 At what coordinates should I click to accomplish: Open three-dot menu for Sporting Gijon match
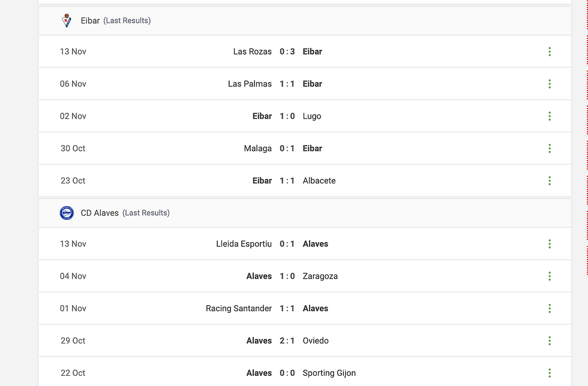pyautogui.click(x=550, y=373)
